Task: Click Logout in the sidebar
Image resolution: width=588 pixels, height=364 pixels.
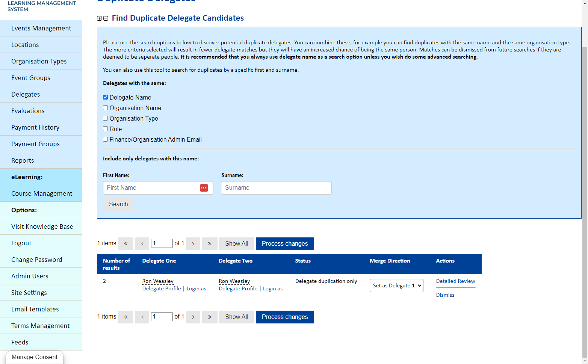Action: point(41,243)
